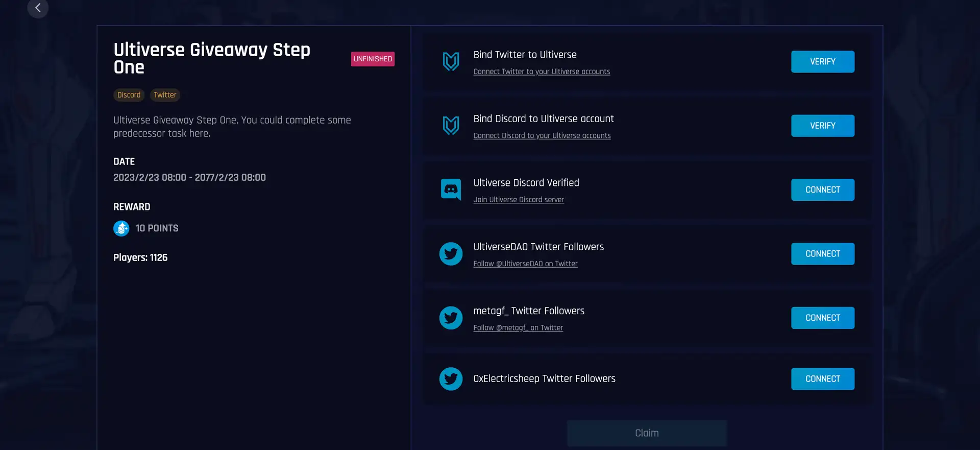Click Twitter icon next to 0xElectricsheep Followers
980x450 pixels.
(x=451, y=379)
